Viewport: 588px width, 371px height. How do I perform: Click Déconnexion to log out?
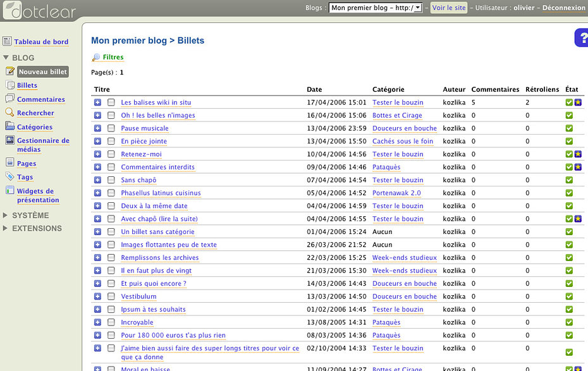(x=563, y=8)
